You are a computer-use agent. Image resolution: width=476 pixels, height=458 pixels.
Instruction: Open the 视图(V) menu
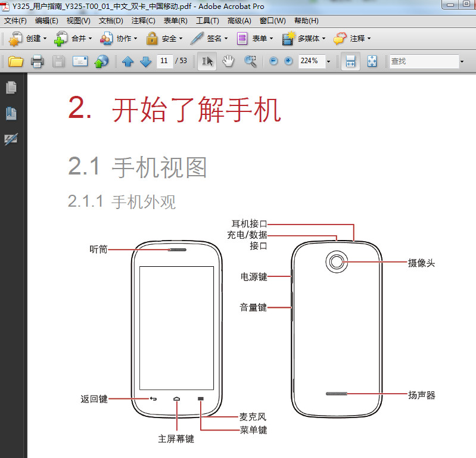[x=78, y=21]
